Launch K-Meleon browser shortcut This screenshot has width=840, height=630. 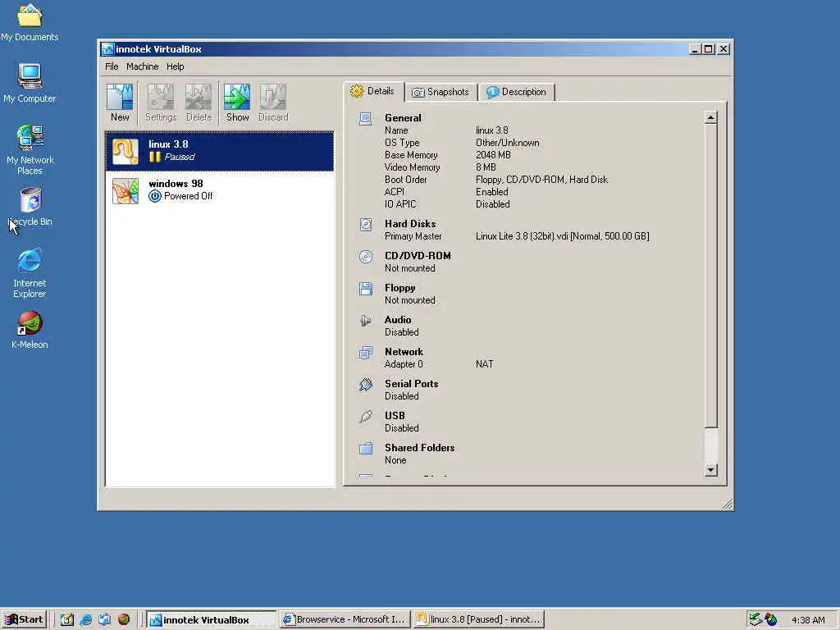click(30, 330)
